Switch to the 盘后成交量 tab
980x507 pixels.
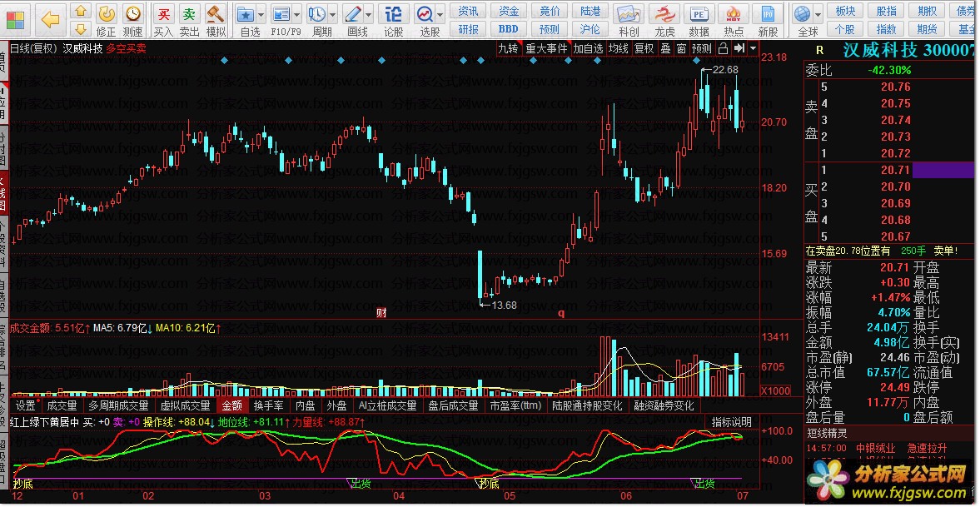(453, 405)
